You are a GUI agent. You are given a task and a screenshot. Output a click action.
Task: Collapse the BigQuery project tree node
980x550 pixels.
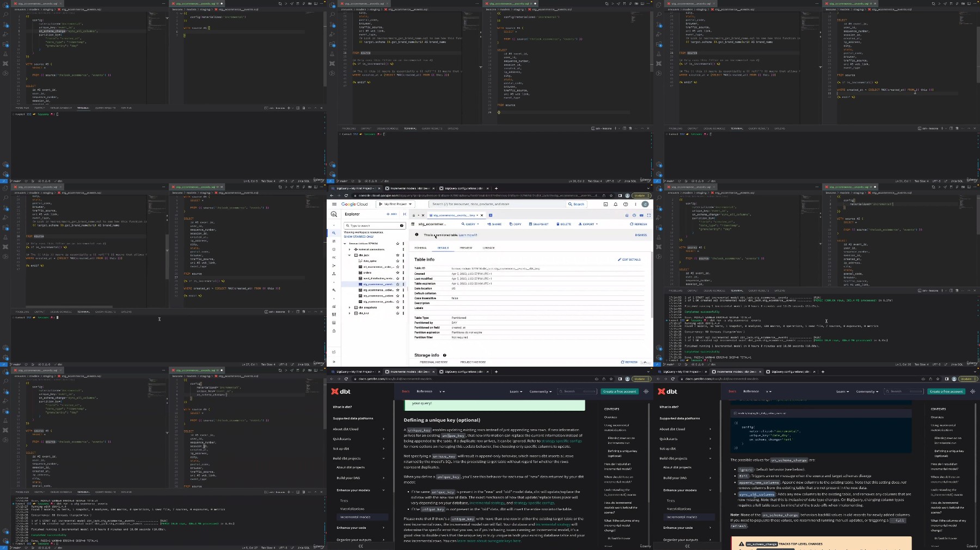tap(345, 244)
